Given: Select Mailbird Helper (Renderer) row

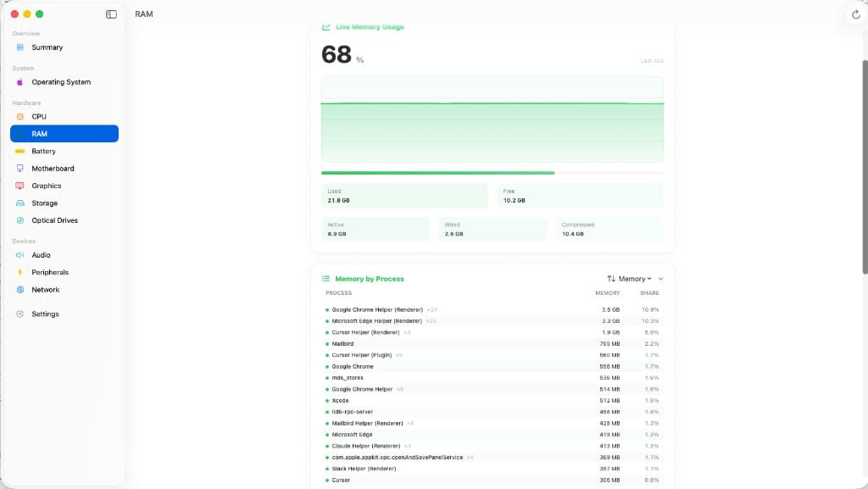Looking at the screenshot, I should [x=492, y=423].
